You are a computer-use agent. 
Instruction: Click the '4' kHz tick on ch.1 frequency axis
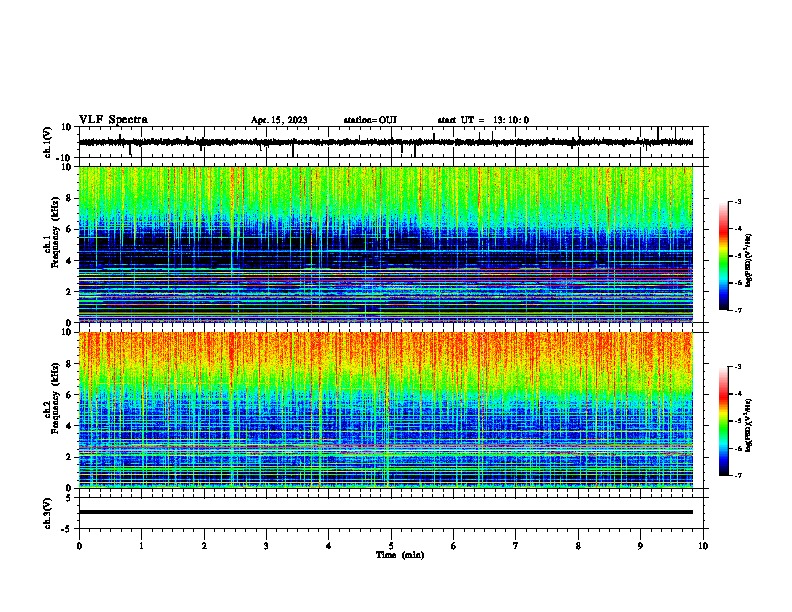[69, 261]
